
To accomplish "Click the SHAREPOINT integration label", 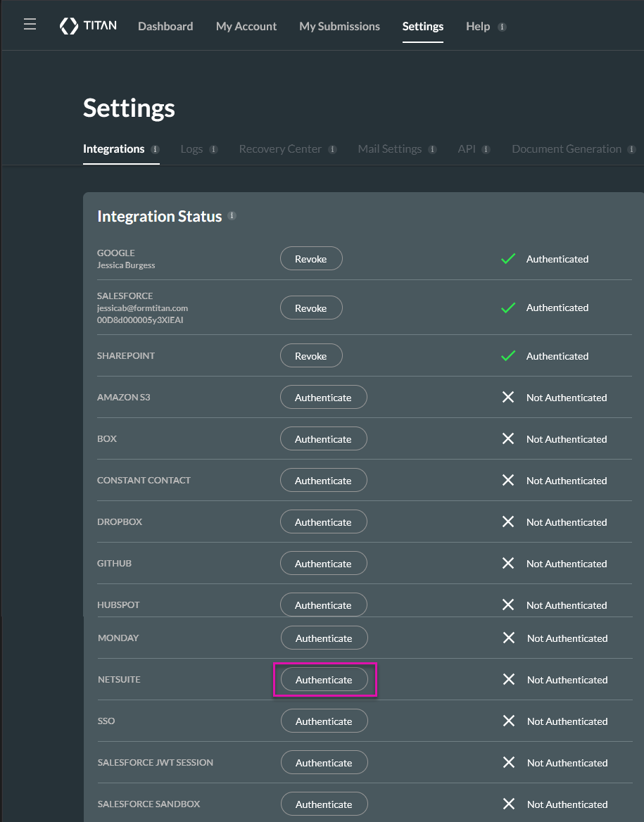I will (x=126, y=356).
